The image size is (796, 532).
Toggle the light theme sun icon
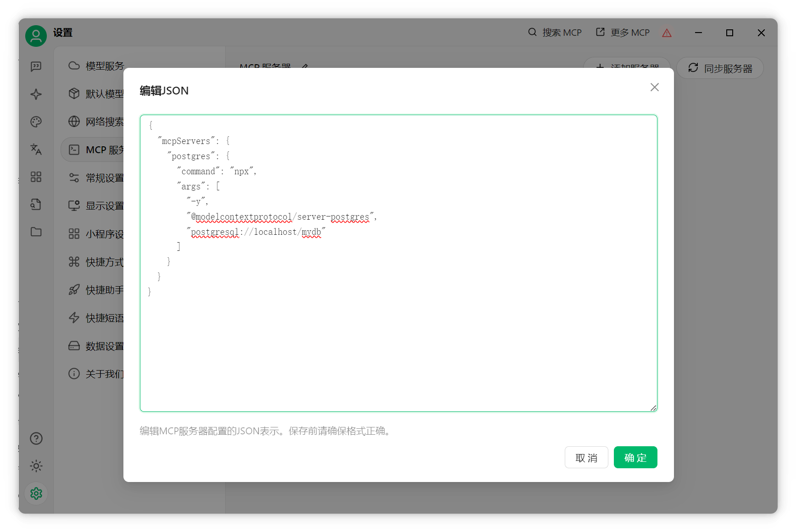pos(36,466)
